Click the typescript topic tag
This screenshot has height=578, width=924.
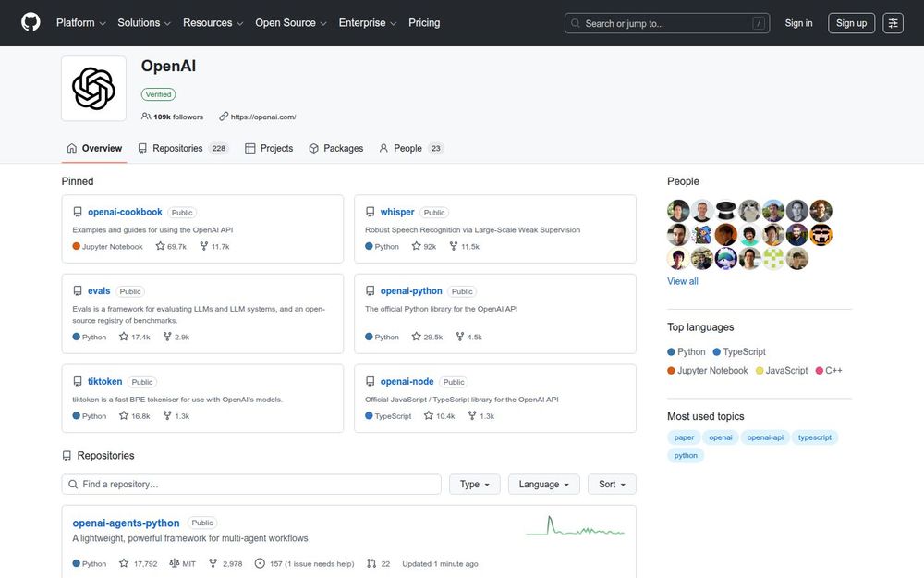pos(814,437)
